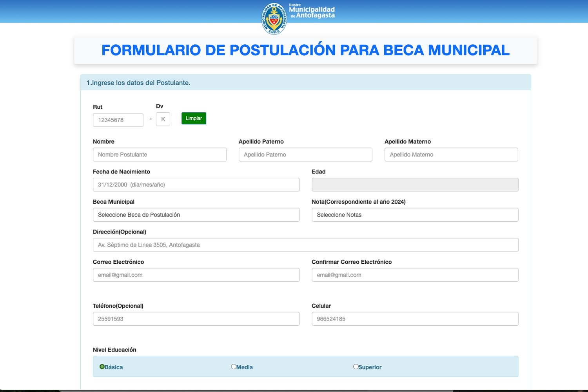Image resolution: width=588 pixels, height=392 pixels.
Task: Select the Apellido Paterno text box
Action: tap(305, 155)
